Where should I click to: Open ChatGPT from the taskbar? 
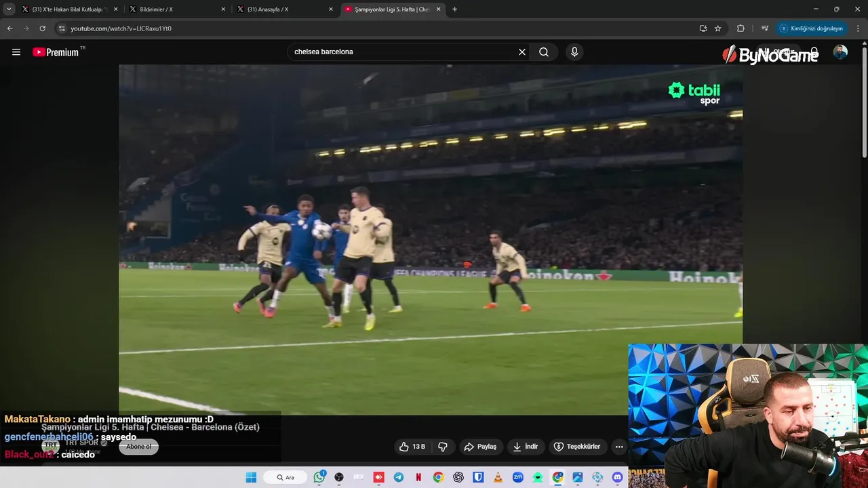click(458, 477)
